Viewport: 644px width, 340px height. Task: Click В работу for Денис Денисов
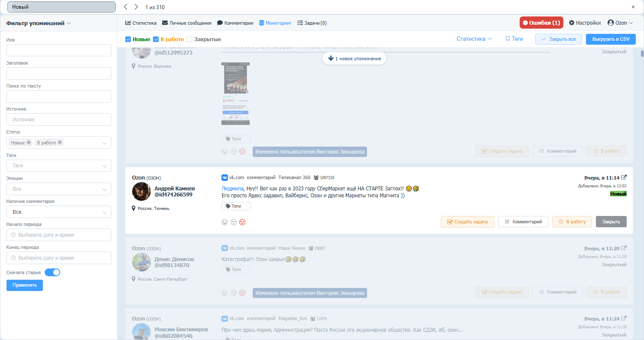pyautogui.click(x=607, y=292)
